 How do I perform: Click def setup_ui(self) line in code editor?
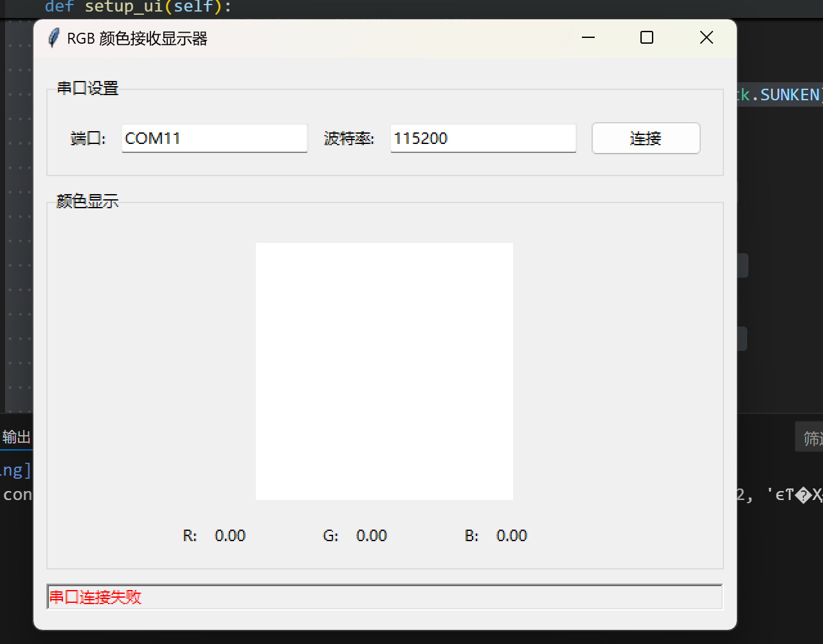point(138,7)
